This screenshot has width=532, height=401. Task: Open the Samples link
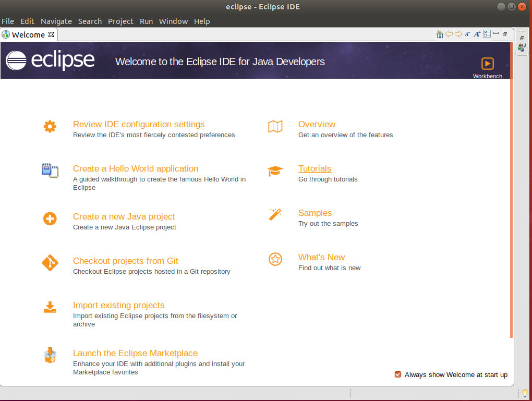315,213
